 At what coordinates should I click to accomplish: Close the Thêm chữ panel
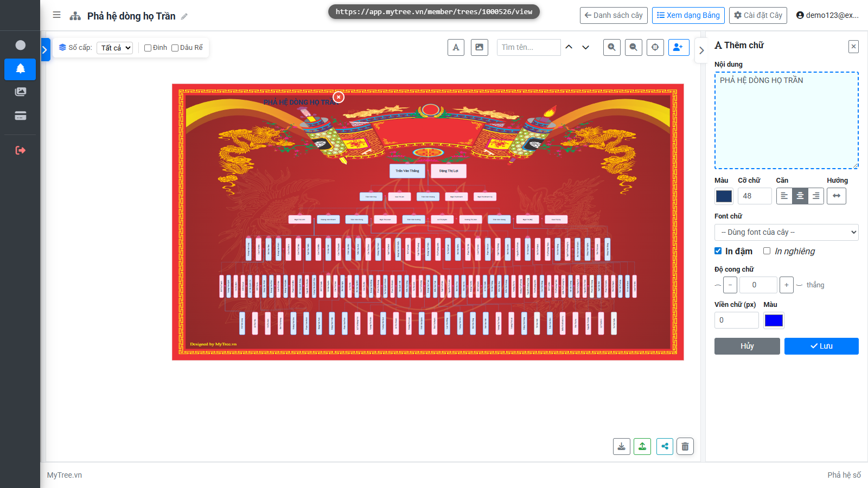(x=853, y=47)
